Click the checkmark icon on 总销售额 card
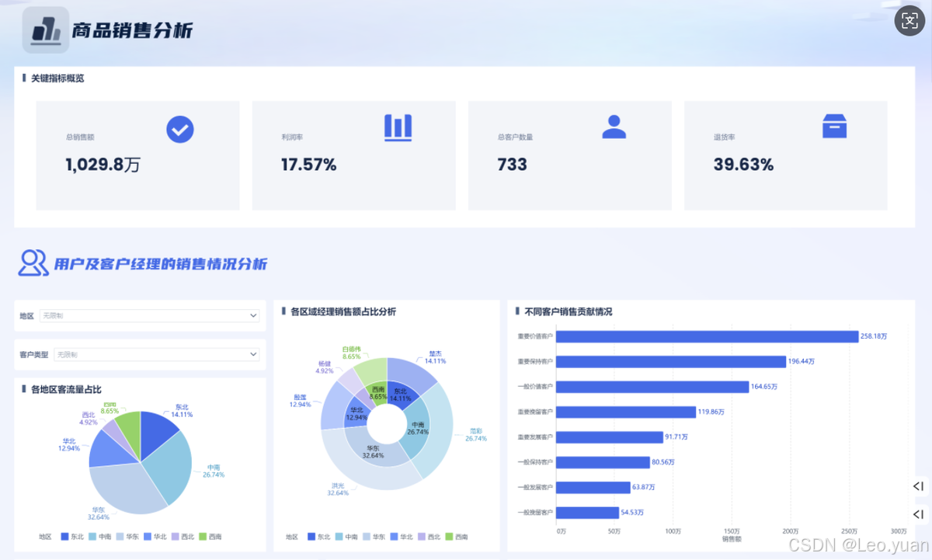This screenshot has width=932, height=560. click(180, 129)
